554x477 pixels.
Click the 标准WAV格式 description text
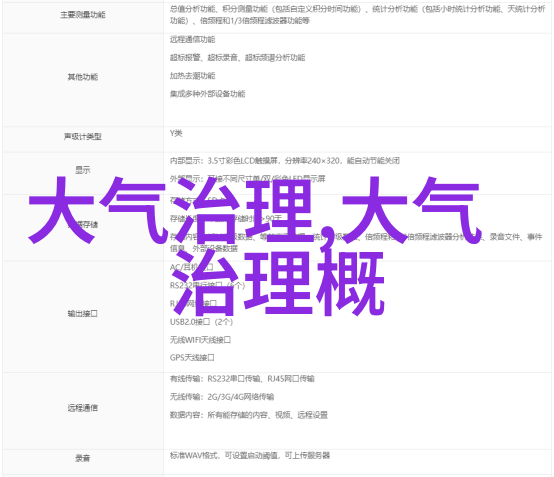tap(249, 455)
